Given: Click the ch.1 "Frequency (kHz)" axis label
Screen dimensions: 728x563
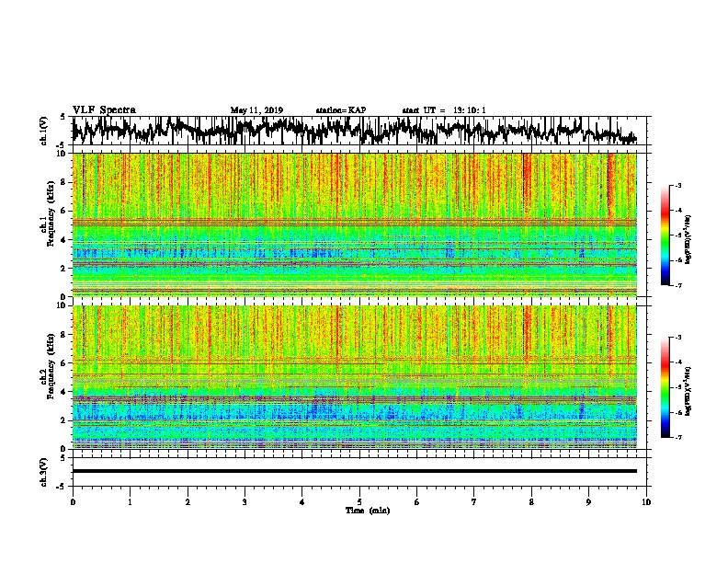Looking at the screenshot, I should (51, 214).
